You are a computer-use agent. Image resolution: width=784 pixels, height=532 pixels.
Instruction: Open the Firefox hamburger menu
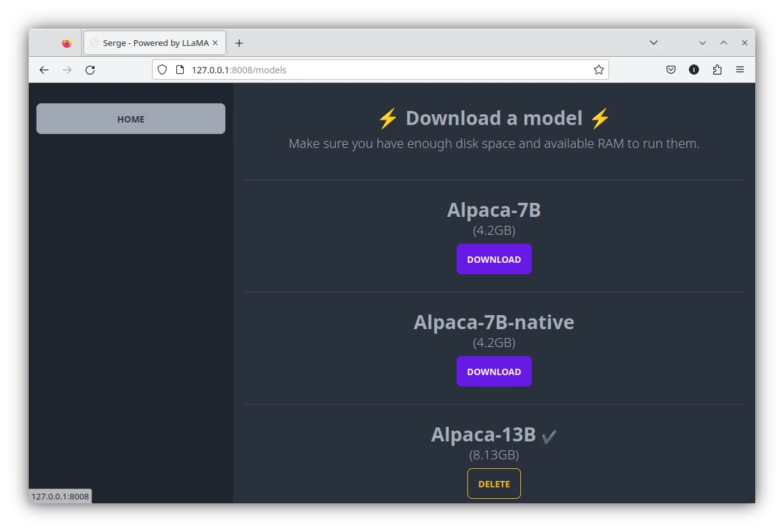click(740, 70)
